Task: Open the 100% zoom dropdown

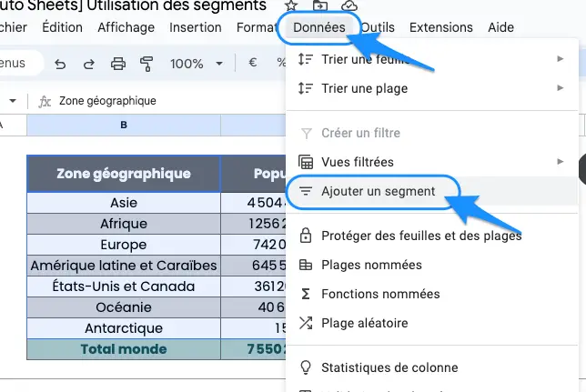Action: [x=197, y=64]
